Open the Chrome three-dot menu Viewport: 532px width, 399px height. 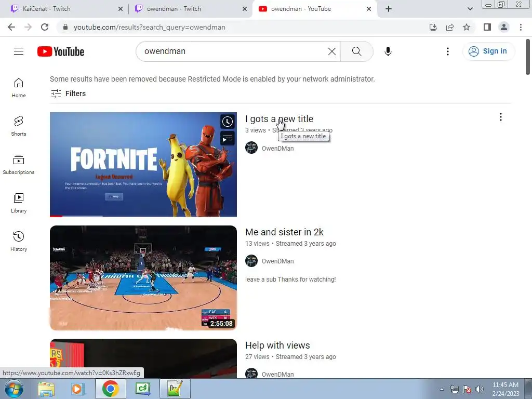(x=521, y=27)
